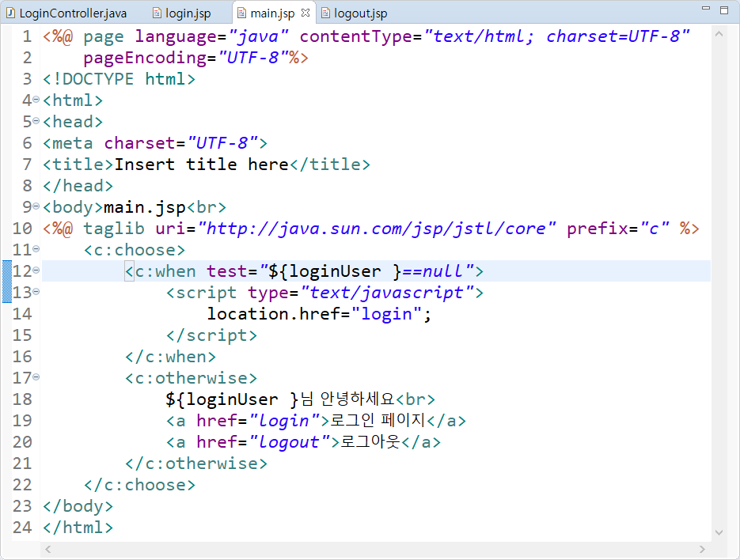Screen dimensions: 740x560
Task: Click the prefix="c" attribute
Action: (x=618, y=229)
